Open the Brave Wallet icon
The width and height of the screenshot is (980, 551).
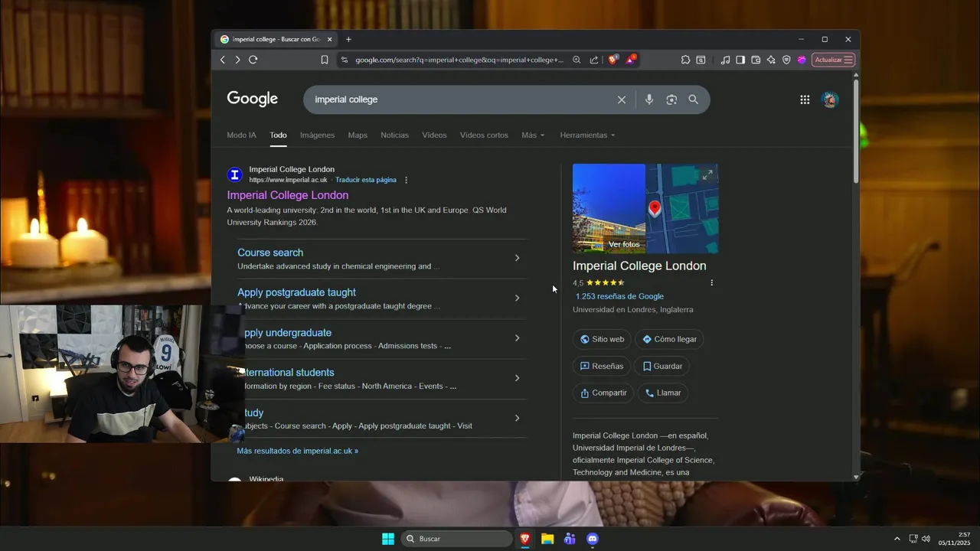(x=756, y=60)
